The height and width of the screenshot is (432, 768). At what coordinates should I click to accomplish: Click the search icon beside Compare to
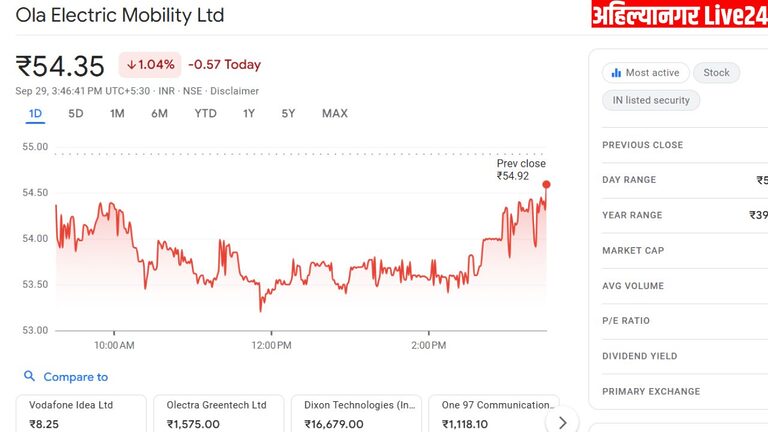29,377
